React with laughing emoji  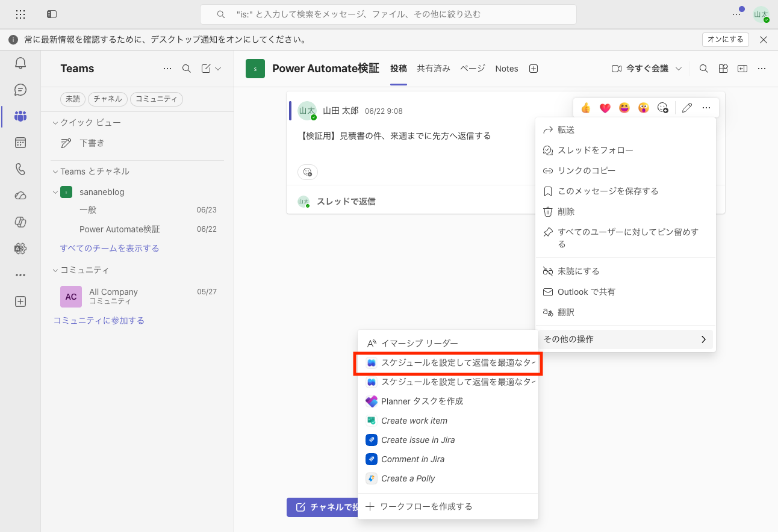(624, 108)
